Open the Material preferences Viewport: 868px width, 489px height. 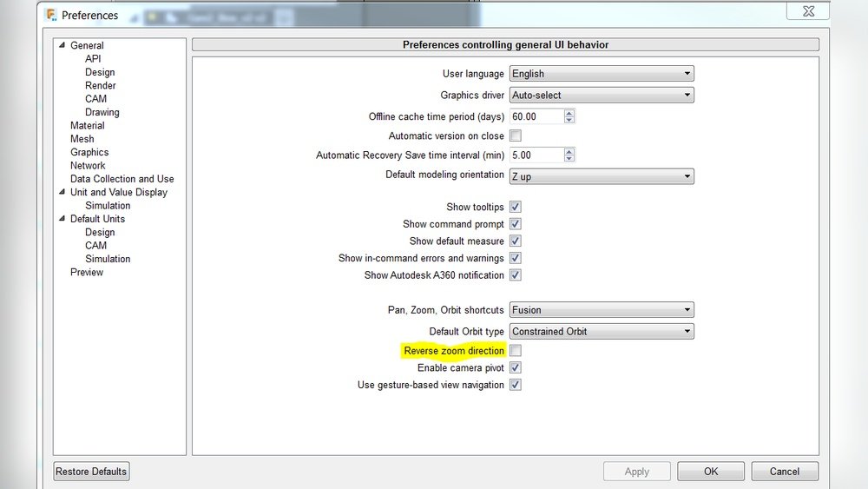click(88, 125)
